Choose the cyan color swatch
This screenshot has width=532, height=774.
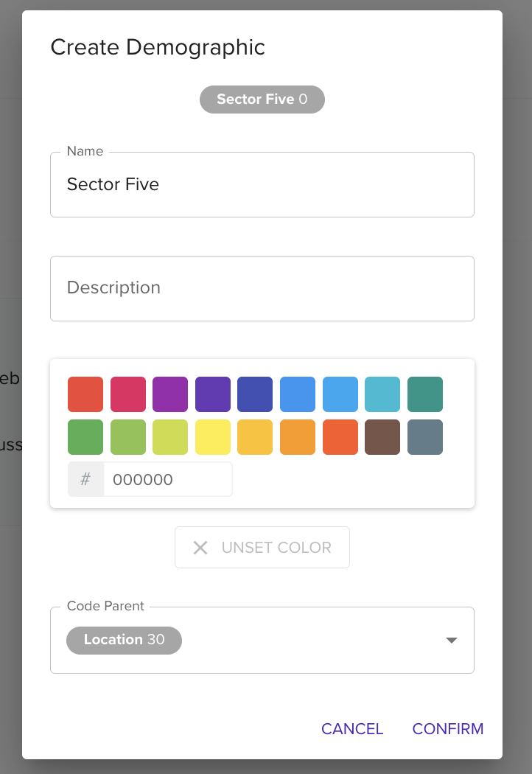click(x=382, y=394)
